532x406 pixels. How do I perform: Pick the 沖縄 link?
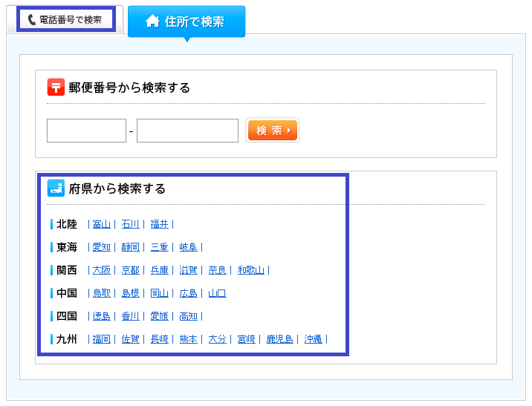tap(313, 339)
